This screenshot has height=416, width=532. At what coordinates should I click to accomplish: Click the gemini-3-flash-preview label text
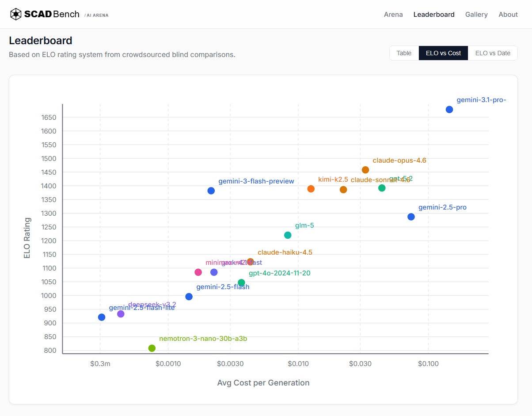tap(256, 181)
